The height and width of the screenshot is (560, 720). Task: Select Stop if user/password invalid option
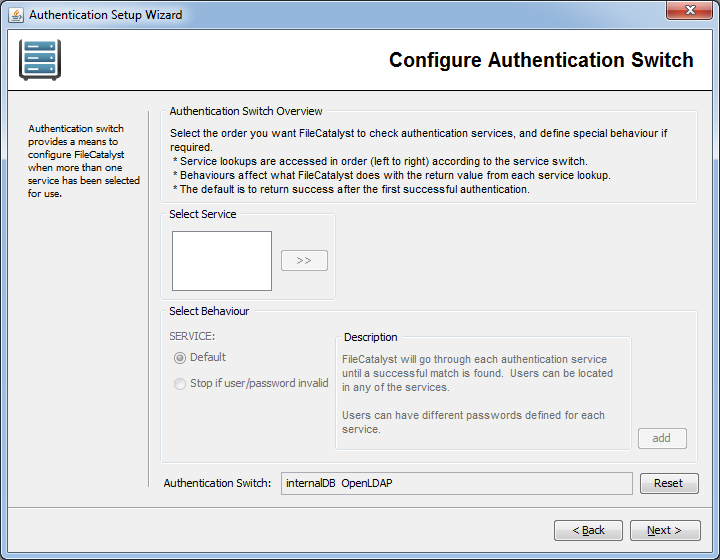click(180, 383)
